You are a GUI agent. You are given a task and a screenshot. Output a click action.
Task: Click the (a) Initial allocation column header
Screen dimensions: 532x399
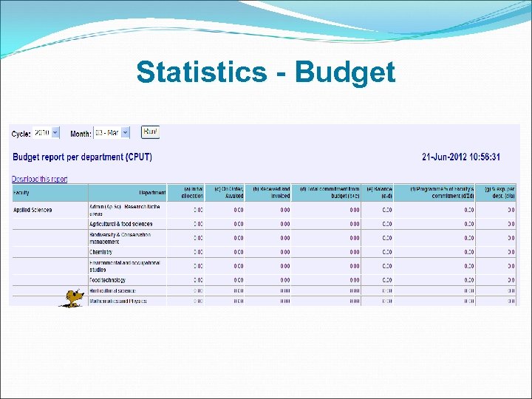coord(185,193)
